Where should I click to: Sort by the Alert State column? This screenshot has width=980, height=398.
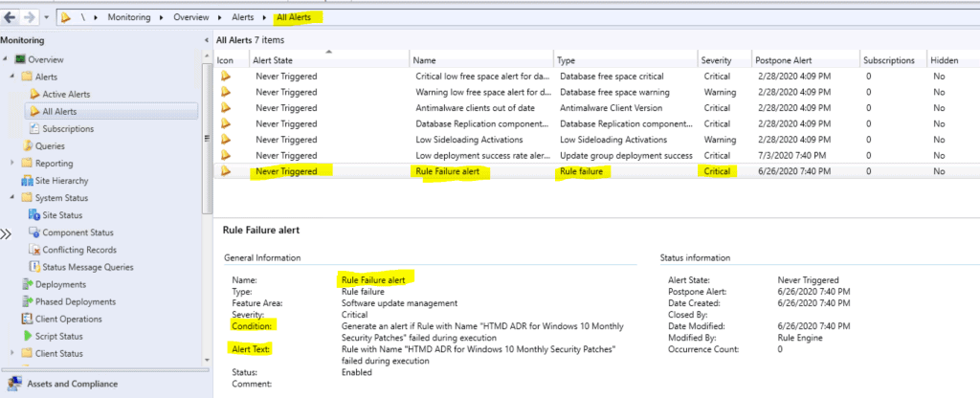(x=329, y=60)
